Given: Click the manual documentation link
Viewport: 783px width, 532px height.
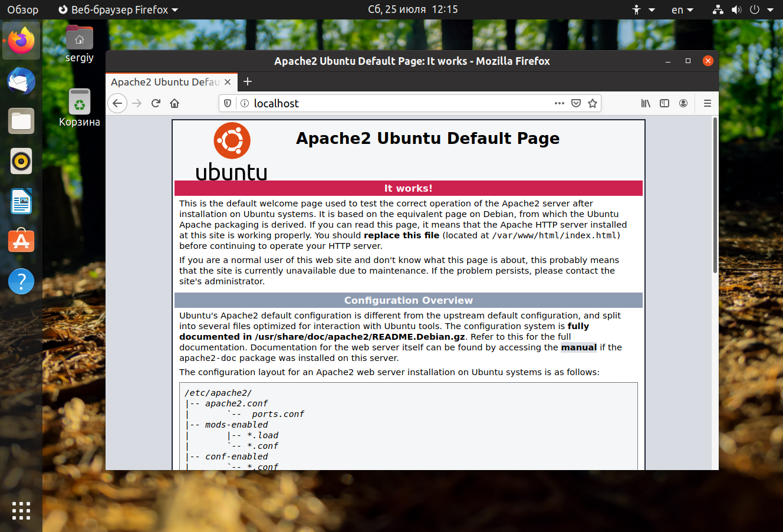Looking at the screenshot, I should point(578,347).
